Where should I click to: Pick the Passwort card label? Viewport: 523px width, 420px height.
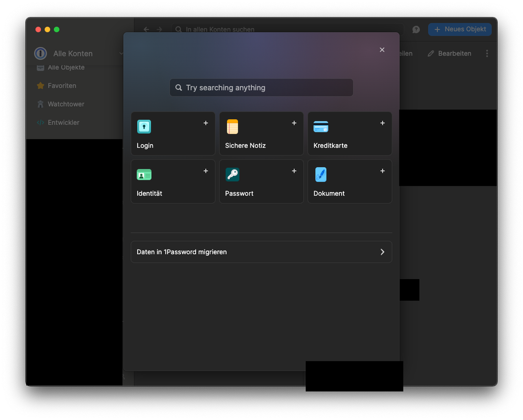coord(239,193)
